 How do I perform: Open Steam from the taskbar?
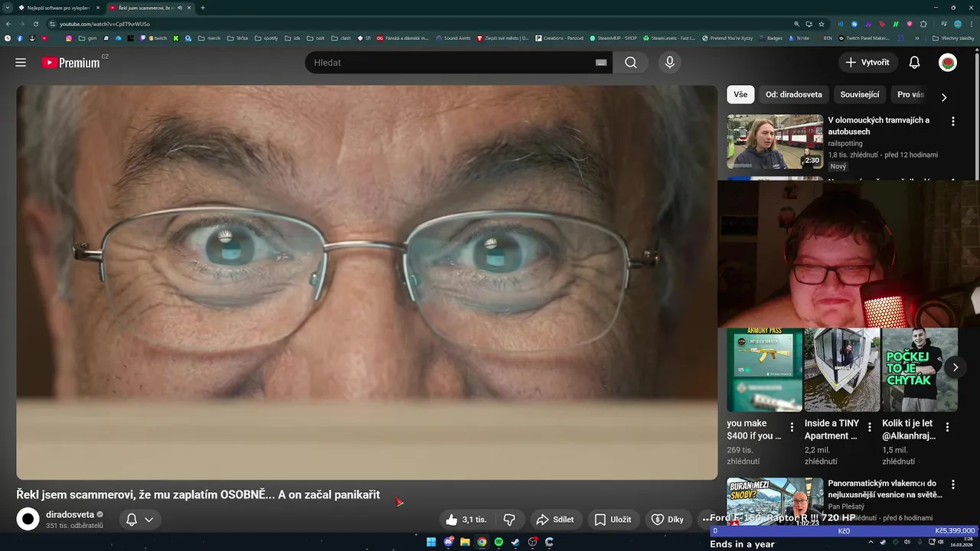[515, 542]
